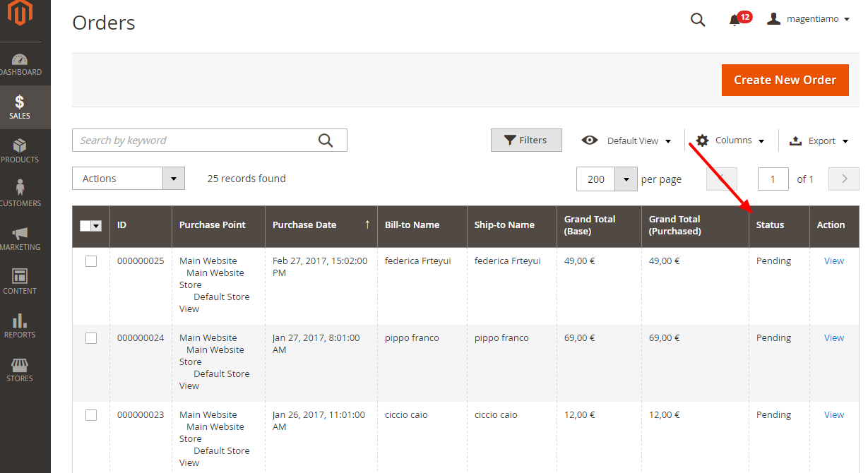Check the row checkbox for order 000000023
Image resolution: width=868 pixels, height=473 pixels.
(91, 415)
